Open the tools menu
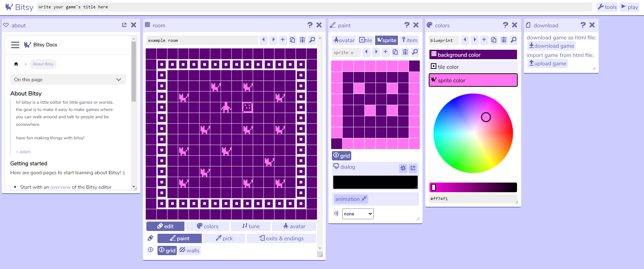 [x=607, y=7]
